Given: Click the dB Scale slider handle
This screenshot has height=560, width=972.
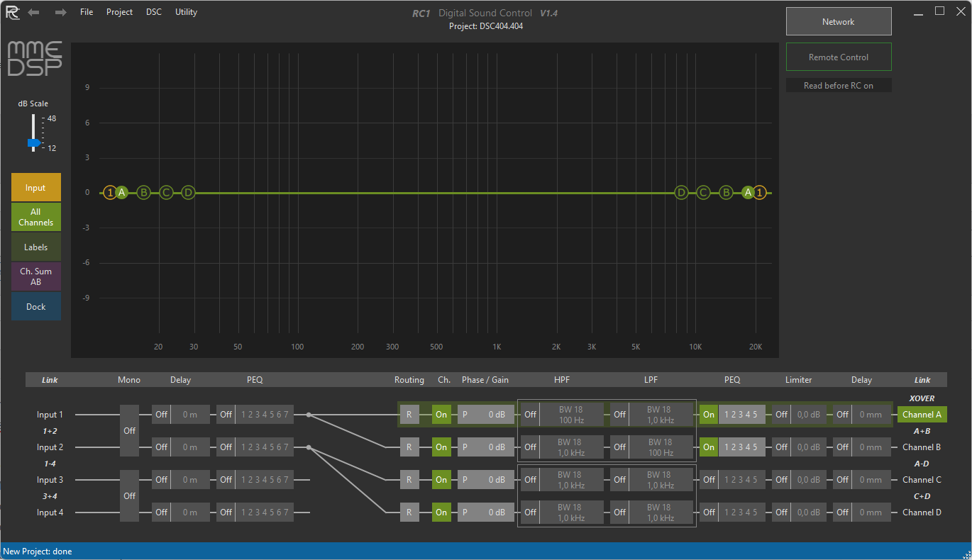Looking at the screenshot, I should pos(33,142).
